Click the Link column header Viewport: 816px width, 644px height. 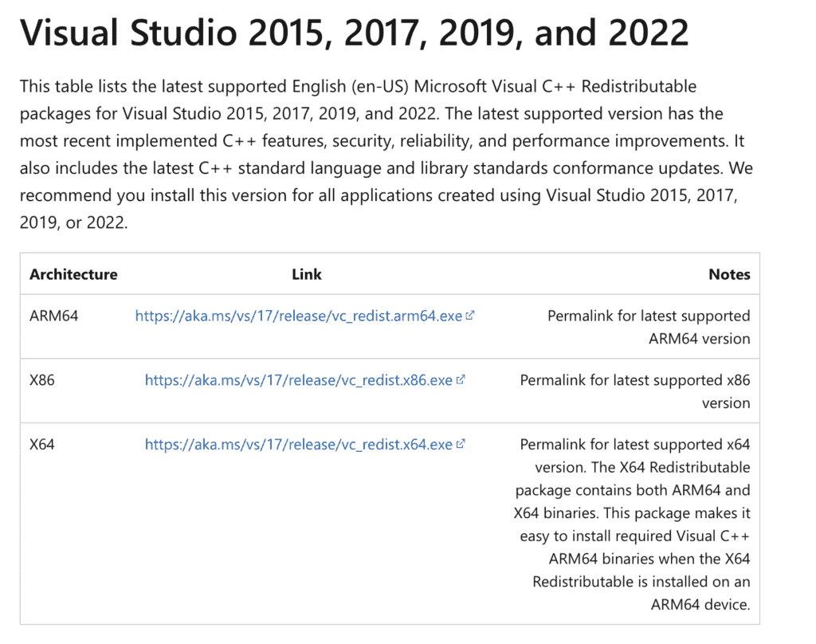point(307,274)
